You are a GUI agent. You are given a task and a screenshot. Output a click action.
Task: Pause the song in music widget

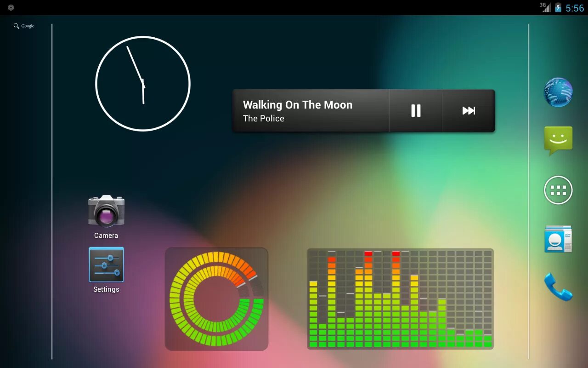point(416,110)
